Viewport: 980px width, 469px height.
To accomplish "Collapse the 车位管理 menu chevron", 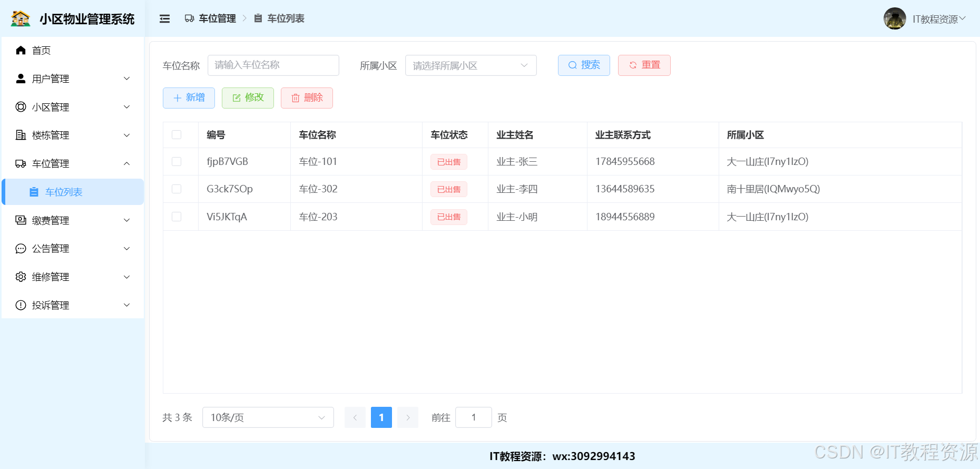I will tap(126, 163).
